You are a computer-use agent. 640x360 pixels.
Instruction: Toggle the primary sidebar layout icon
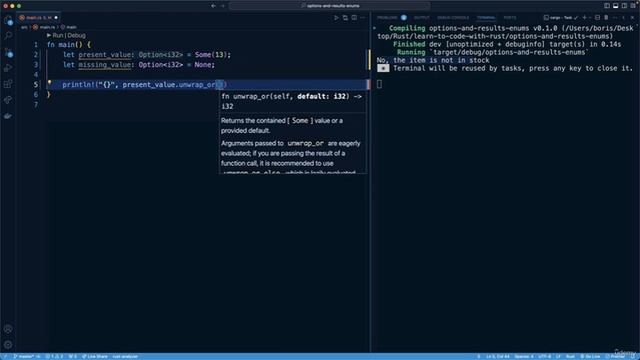coord(607,6)
